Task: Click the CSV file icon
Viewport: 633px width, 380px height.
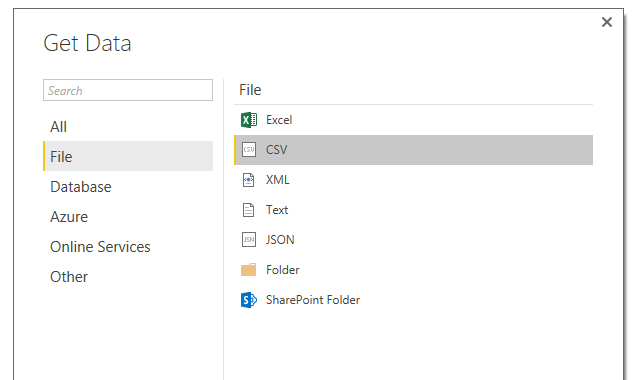Action: click(x=249, y=150)
